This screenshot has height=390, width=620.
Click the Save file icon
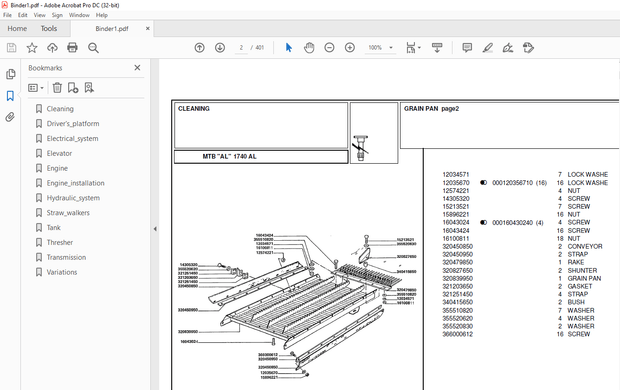[x=11, y=48]
